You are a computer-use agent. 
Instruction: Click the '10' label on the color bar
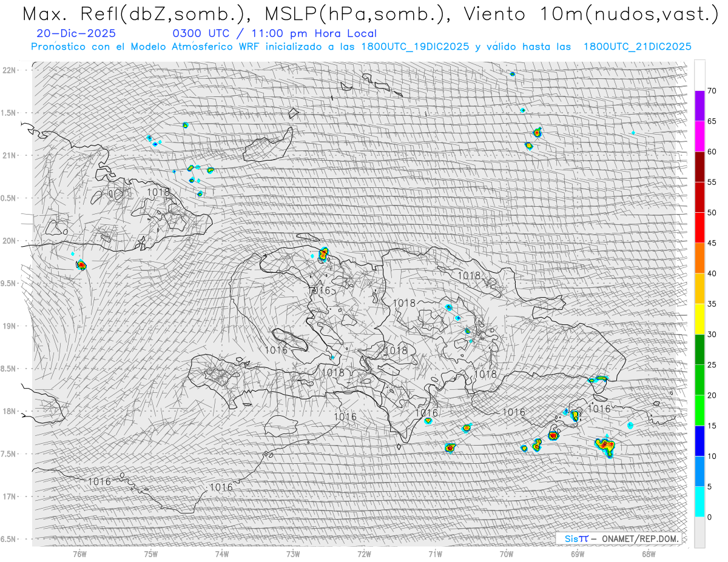pyautogui.click(x=712, y=456)
